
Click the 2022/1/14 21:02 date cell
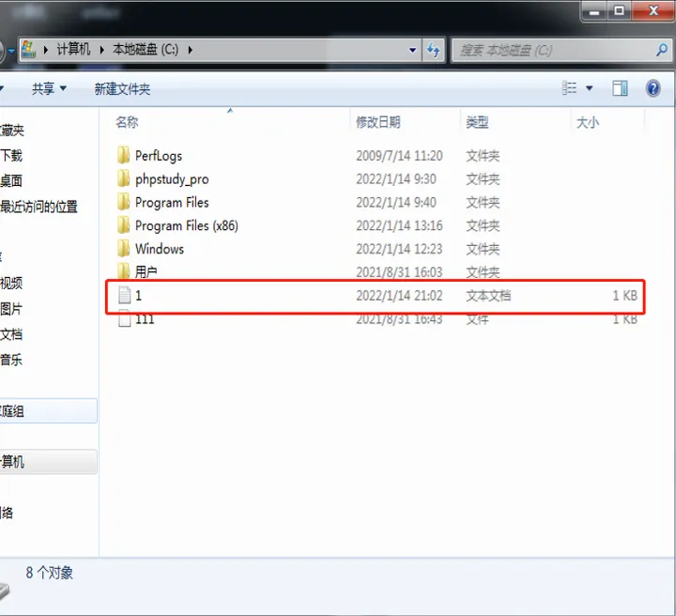[x=399, y=295]
